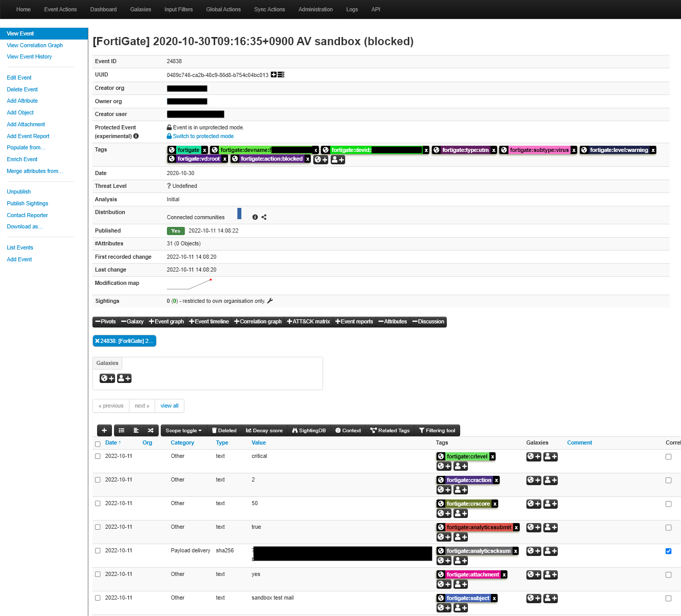Screen dimensions: 681x616
Task: Click the distribution share graph icon
Action: pos(264,217)
